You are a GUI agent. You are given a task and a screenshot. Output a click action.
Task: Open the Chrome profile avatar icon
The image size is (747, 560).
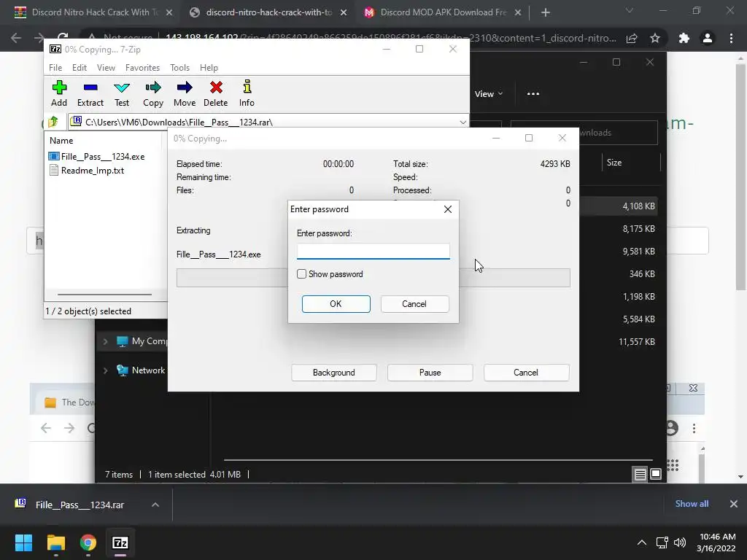(x=708, y=38)
